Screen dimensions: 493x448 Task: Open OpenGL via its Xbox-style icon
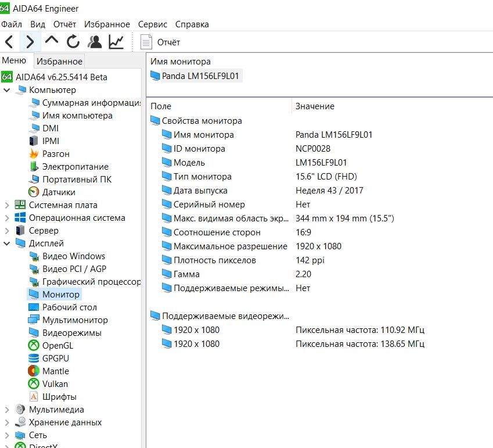pos(34,345)
